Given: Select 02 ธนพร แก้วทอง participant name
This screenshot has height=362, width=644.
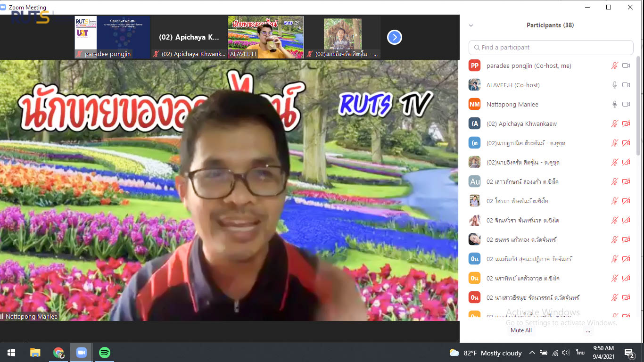Looking at the screenshot, I should [521, 239].
